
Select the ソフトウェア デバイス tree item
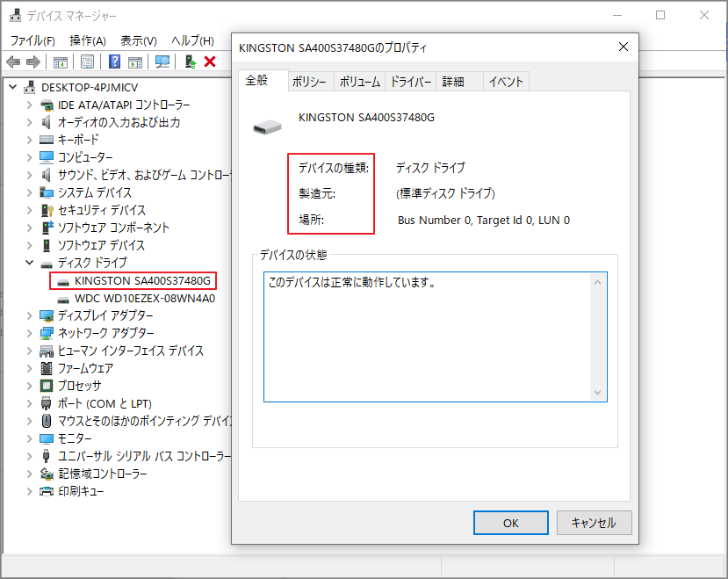point(101,245)
